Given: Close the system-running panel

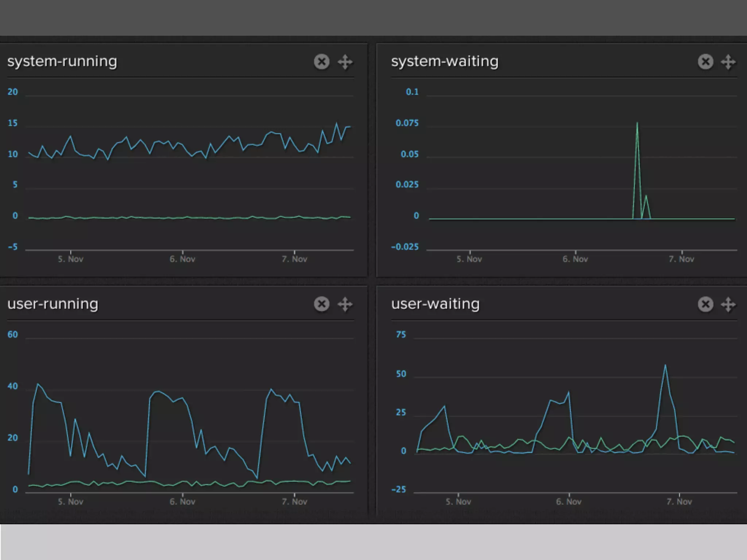Looking at the screenshot, I should [x=321, y=62].
